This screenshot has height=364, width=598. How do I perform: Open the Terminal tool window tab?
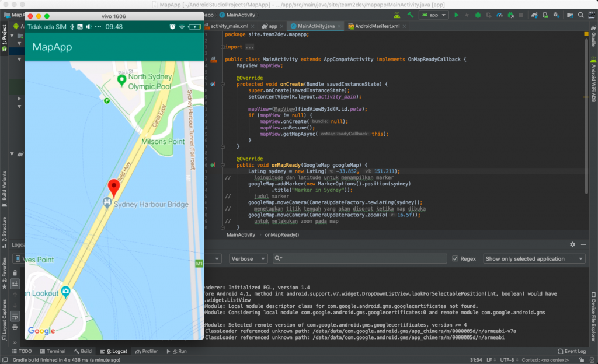tap(53, 351)
